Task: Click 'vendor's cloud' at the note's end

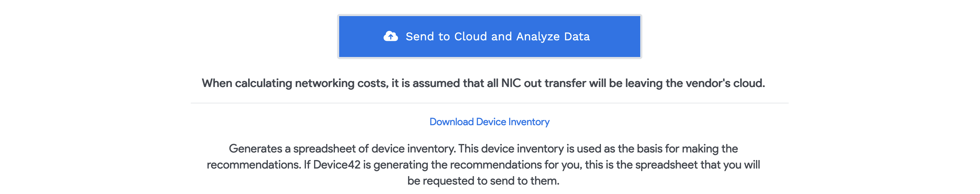Action: [x=715, y=83]
